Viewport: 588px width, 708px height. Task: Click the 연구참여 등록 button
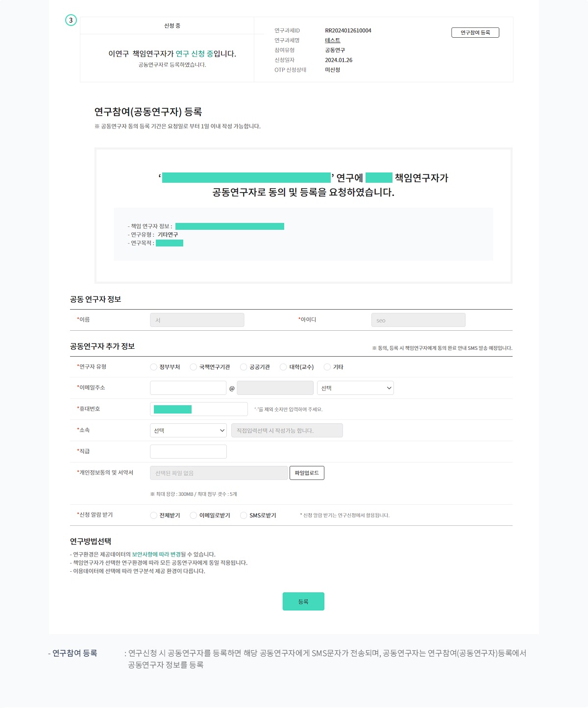pos(475,33)
